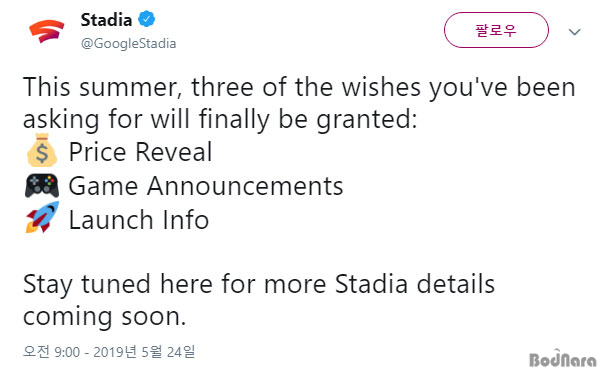Viewport: 600px width, 370px height.
Task: Open the tweet timestamp 오전 9:00 - 2019년 5월 24일
Action: 109,352
